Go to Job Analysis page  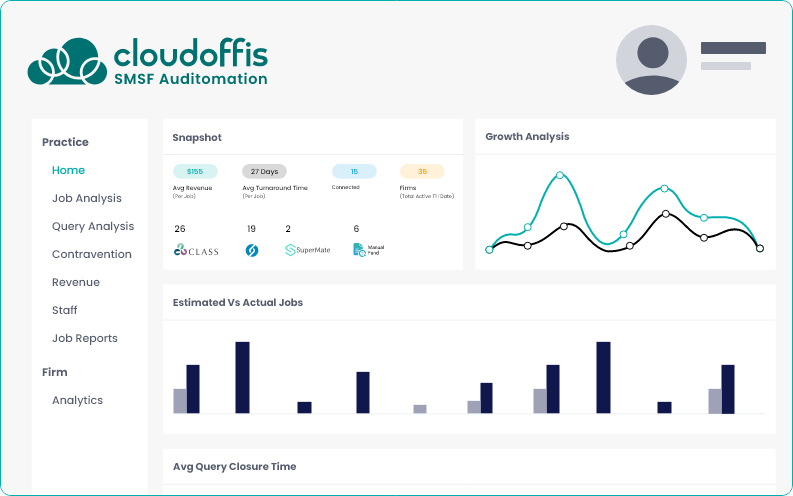[86, 198]
